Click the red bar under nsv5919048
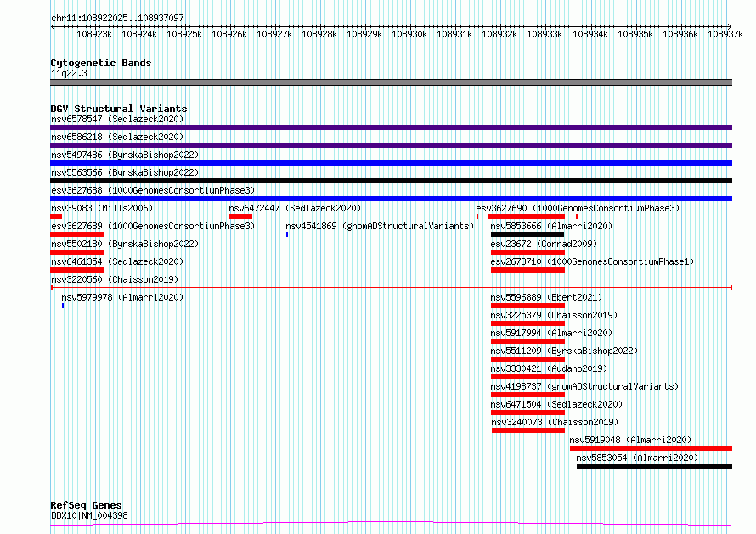756x534 pixels. (651, 448)
